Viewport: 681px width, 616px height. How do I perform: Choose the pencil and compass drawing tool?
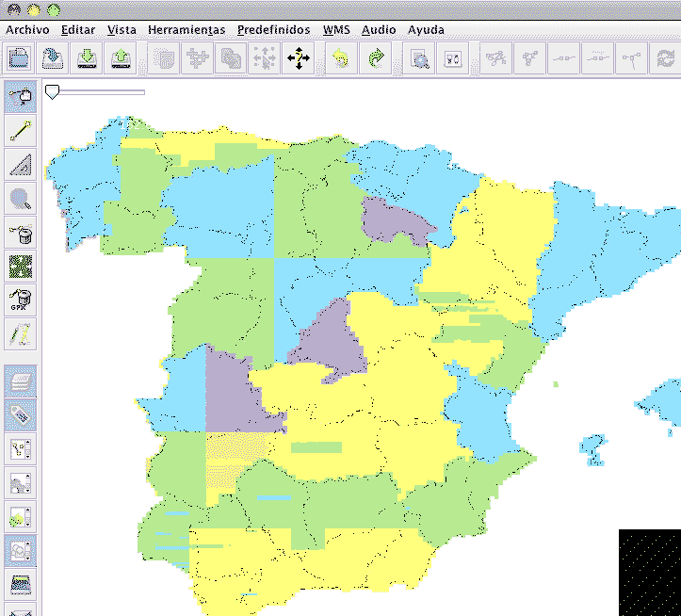pyautogui.click(x=21, y=334)
